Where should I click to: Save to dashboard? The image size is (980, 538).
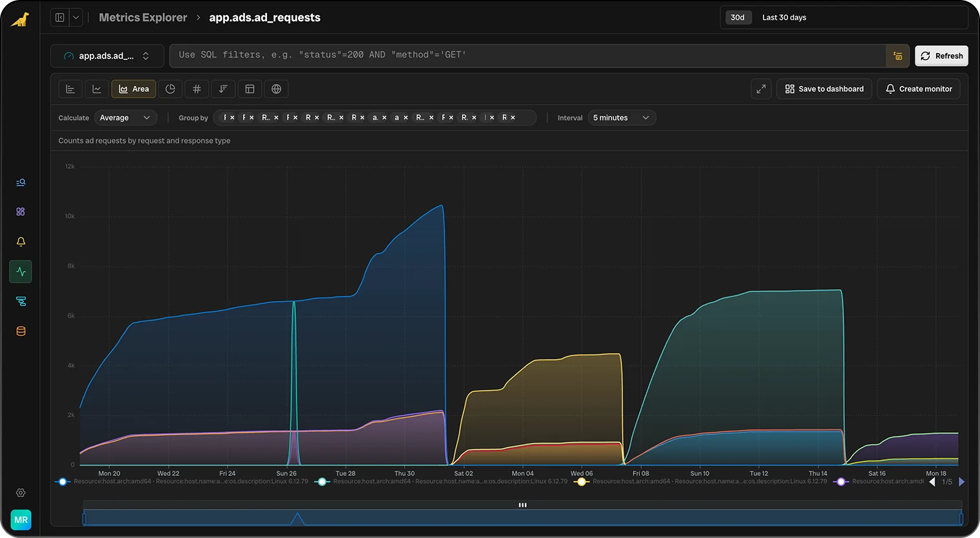click(824, 89)
